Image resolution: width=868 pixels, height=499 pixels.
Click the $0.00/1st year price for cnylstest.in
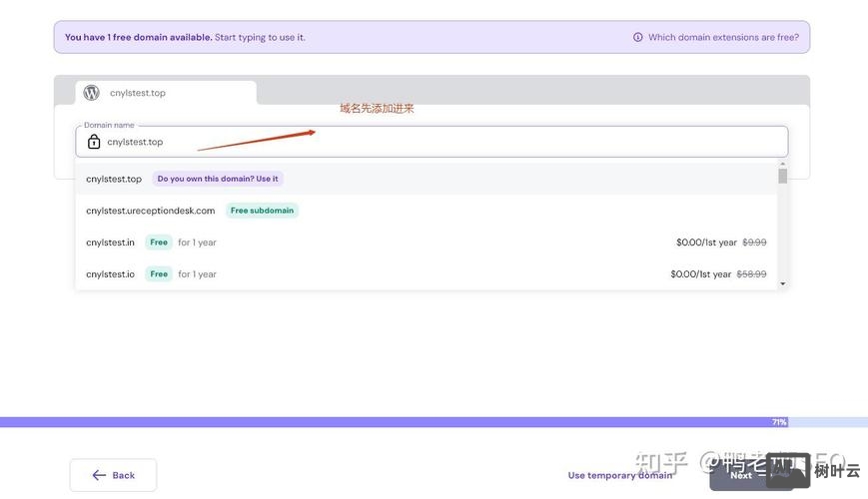[706, 243]
